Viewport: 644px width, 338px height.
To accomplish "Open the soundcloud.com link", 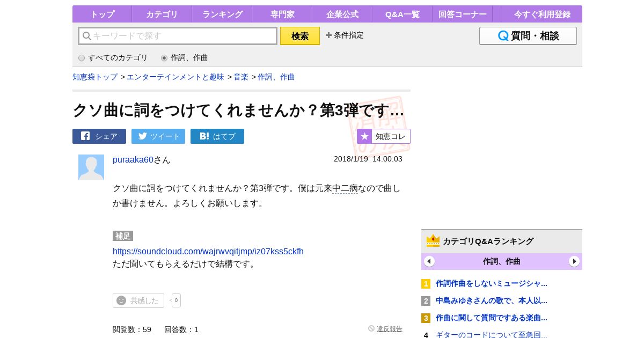I will click(x=208, y=251).
